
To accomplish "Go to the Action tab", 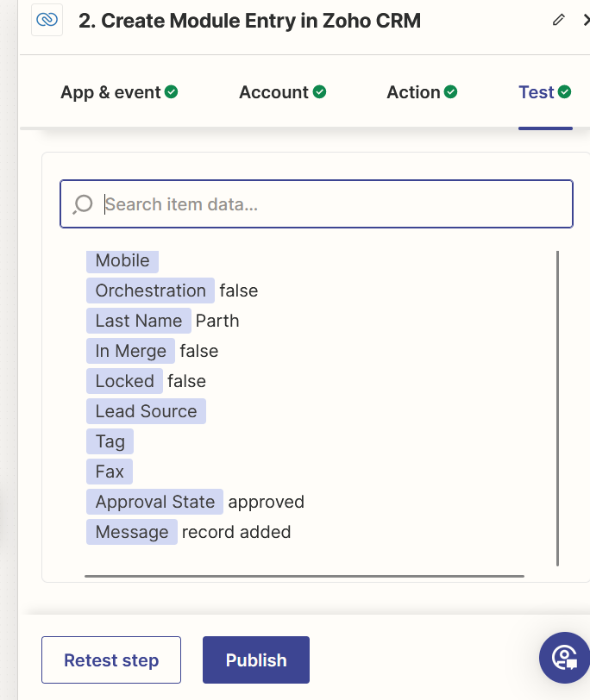I will coord(421,92).
